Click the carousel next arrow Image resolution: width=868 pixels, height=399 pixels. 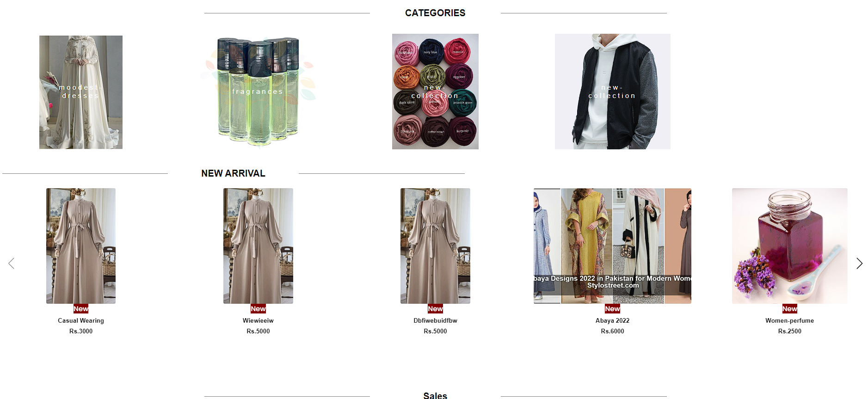(x=859, y=264)
